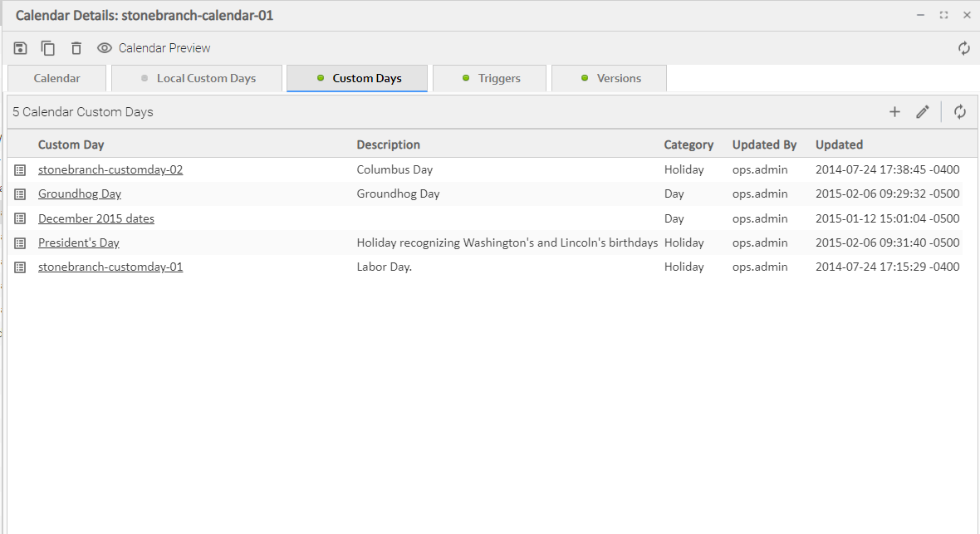Image resolution: width=980 pixels, height=534 pixels.
Task: Open the Versions tab
Action: coord(610,79)
